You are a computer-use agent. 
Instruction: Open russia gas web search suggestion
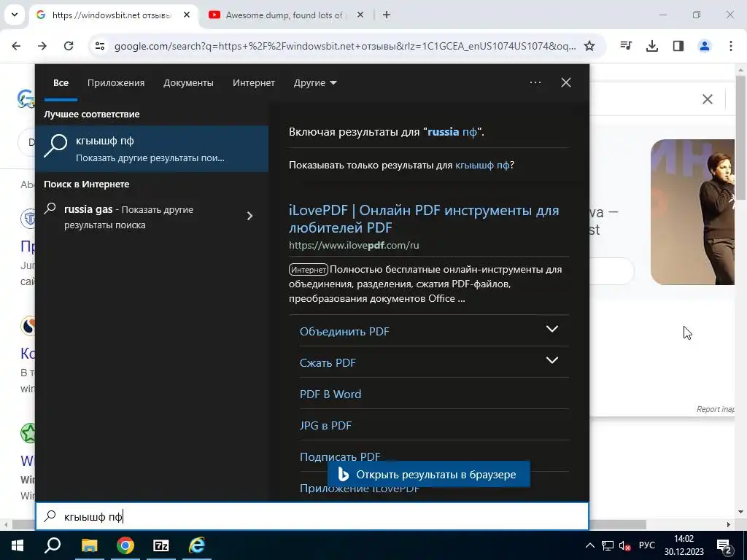(x=143, y=217)
